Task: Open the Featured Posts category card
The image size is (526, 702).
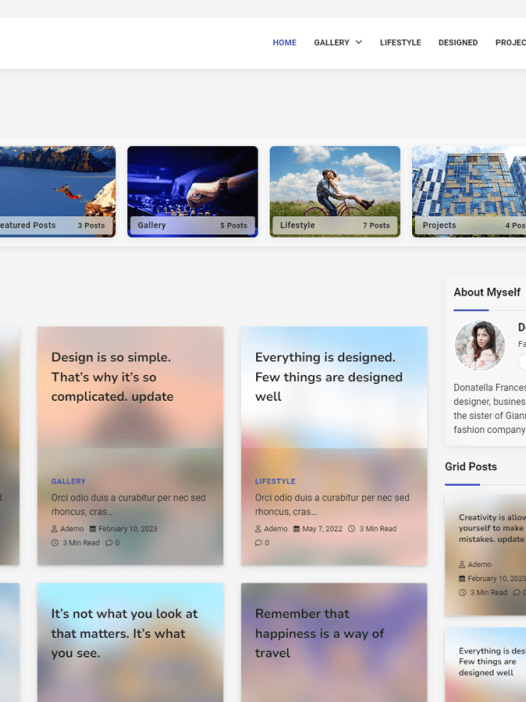Action: pyautogui.click(x=58, y=191)
